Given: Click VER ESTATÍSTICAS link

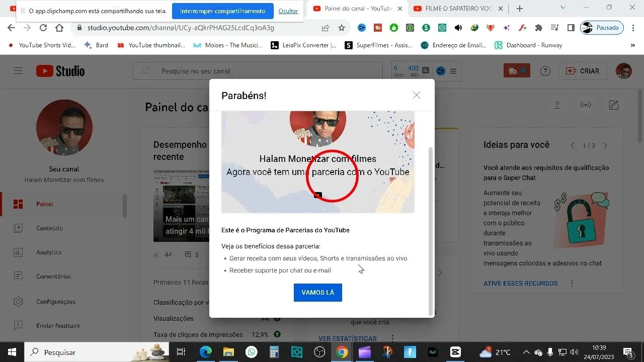Looking at the screenshot, I should coord(347,338).
